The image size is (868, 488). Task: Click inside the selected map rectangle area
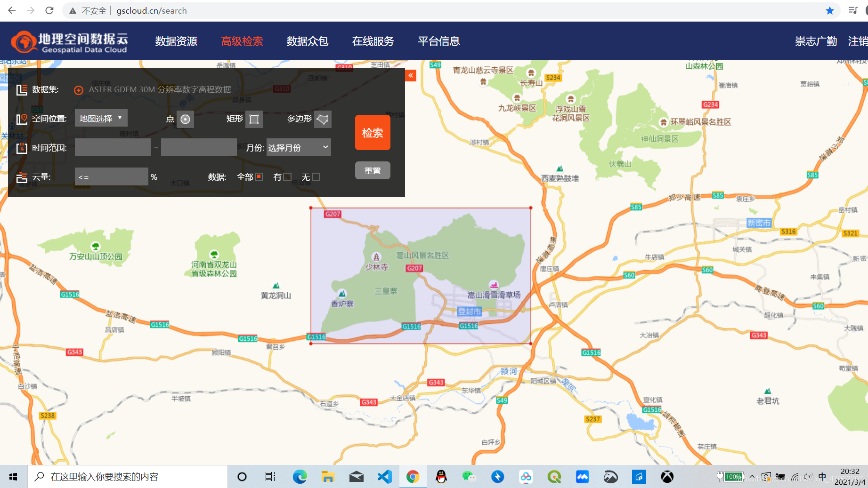421,276
